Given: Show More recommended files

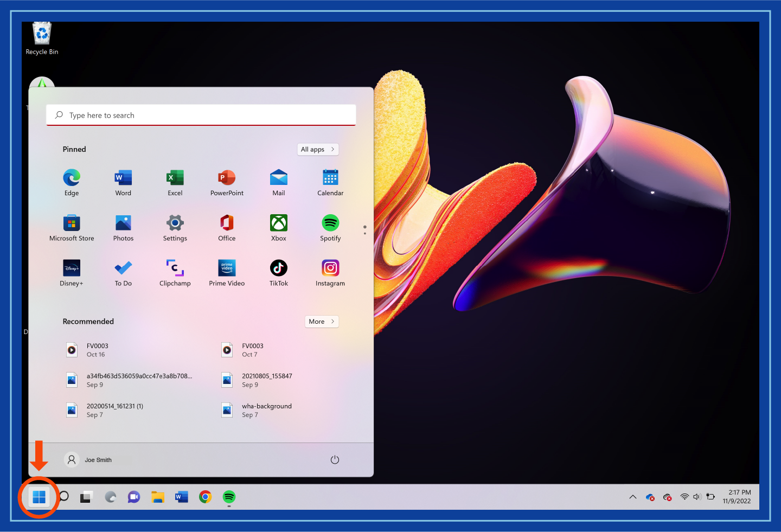Looking at the screenshot, I should tap(322, 322).
